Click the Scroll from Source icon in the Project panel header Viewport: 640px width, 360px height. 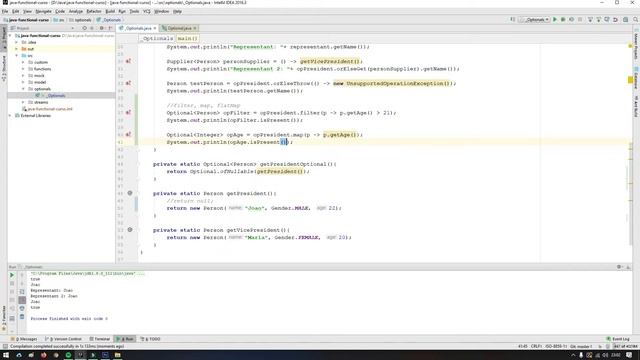[x=84, y=28]
